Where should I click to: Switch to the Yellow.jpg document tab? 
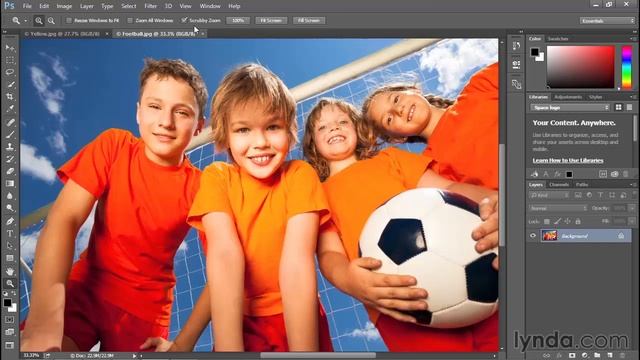pos(62,34)
